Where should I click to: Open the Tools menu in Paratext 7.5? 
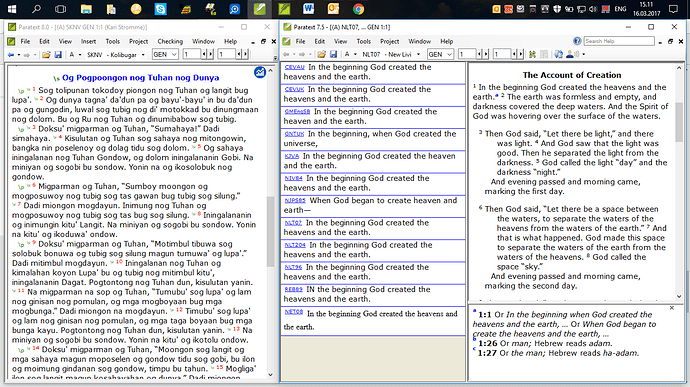click(363, 41)
